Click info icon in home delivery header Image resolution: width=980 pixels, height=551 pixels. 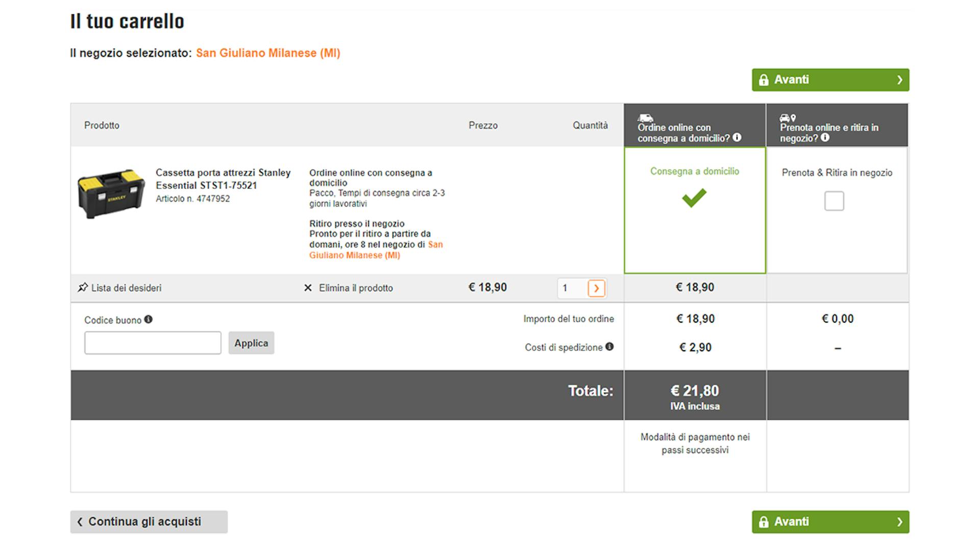tap(737, 137)
